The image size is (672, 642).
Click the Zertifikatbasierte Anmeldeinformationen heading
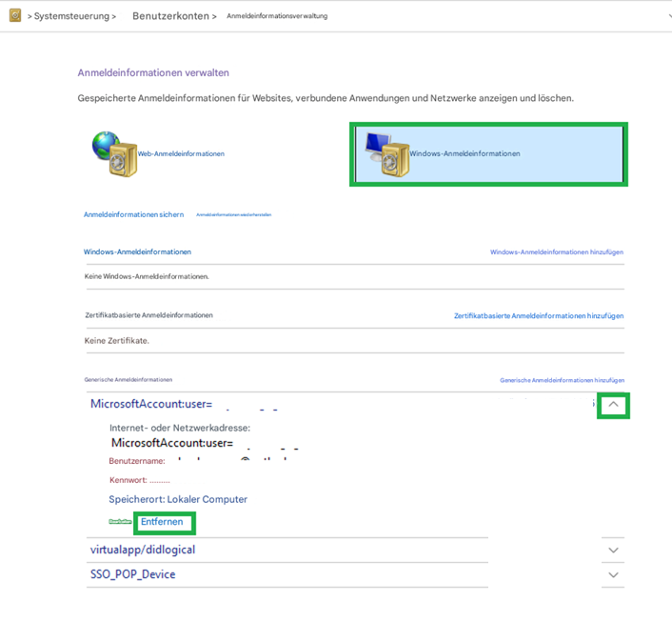(x=148, y=315)
